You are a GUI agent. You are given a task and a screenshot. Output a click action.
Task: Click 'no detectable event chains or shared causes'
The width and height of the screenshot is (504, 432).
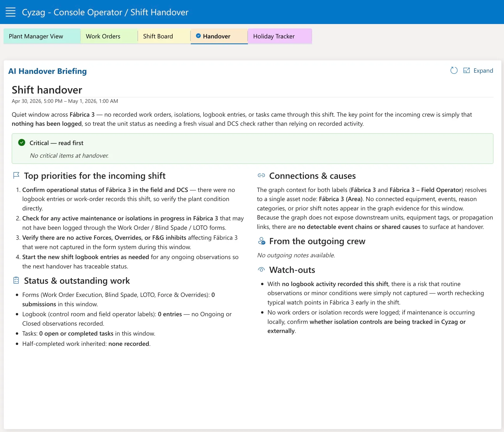(359, 227)
